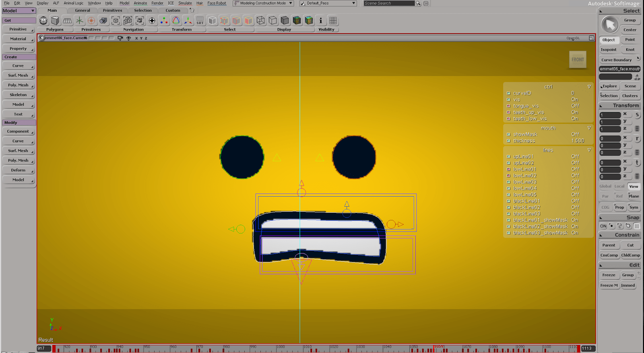The height and width of the screenshot is (353, 644).
Task: Switch to the General toolbar tab
Action: (x=83, y=10)
